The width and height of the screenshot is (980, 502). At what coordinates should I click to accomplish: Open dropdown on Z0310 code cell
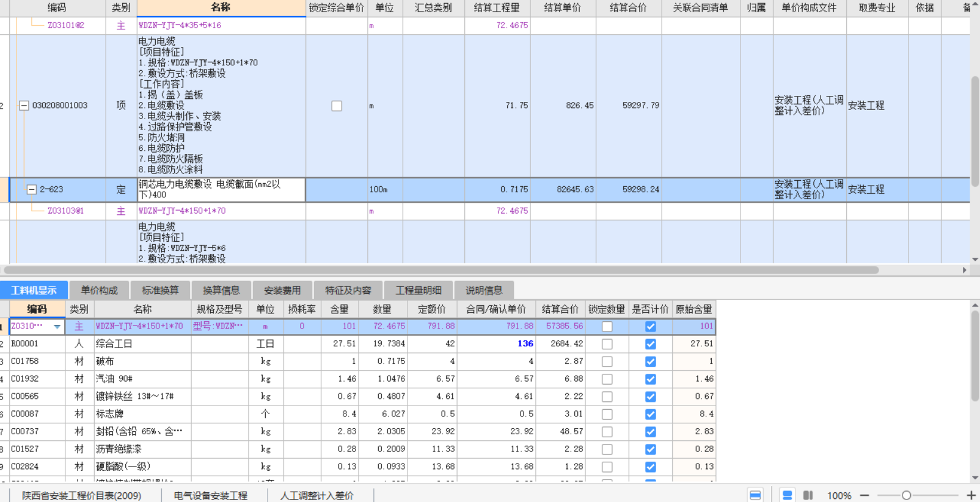[x=57, y=327]
